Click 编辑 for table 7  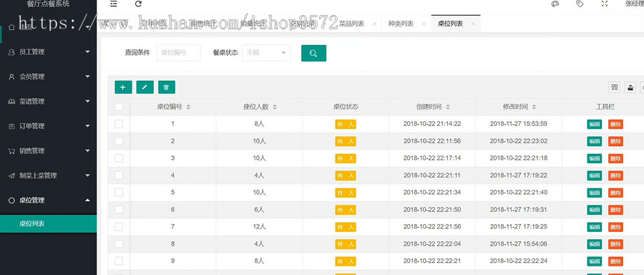595,227
